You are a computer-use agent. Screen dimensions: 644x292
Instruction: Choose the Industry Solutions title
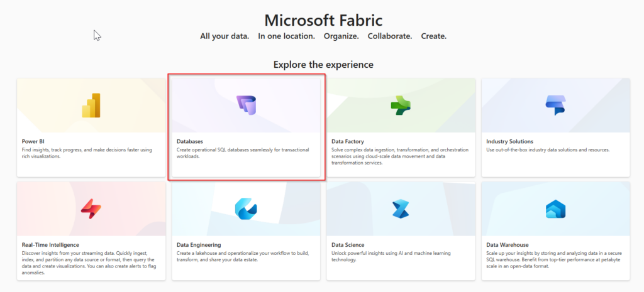pos(509,141)
